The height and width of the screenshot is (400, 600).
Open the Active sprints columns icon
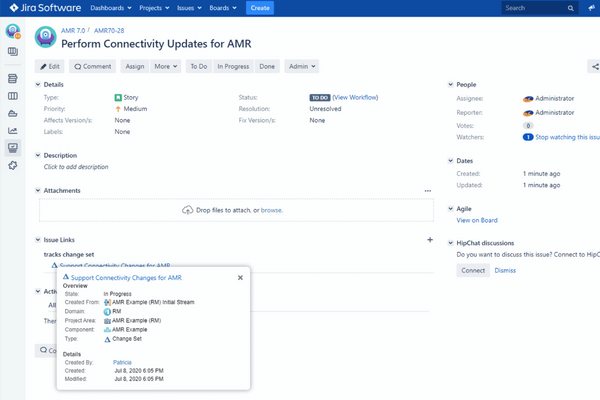(13, 96)
